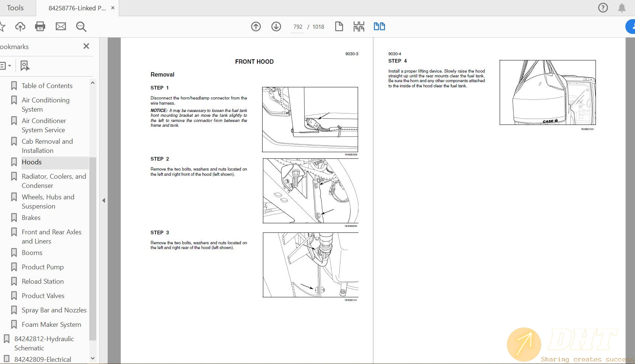635x364 pixels.
Task: Open 84242809-Electrical bookmark
Action: [43, 360]
